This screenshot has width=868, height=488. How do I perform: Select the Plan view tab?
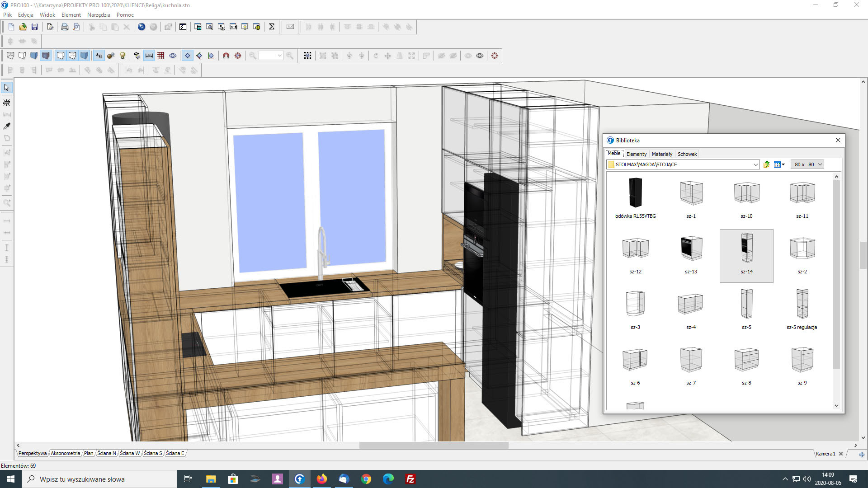[x=89, y=453]
